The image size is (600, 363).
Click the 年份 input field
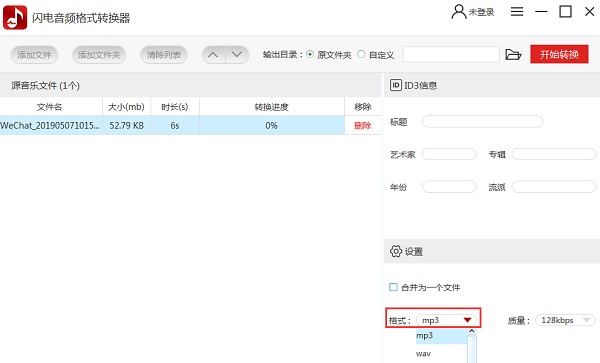[449, 187]
